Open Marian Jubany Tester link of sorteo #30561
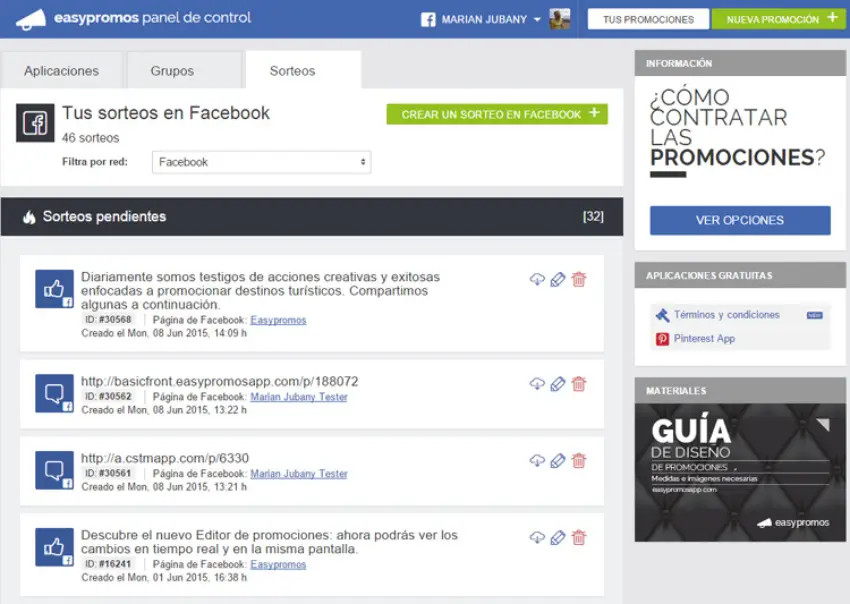 (299, 474)
